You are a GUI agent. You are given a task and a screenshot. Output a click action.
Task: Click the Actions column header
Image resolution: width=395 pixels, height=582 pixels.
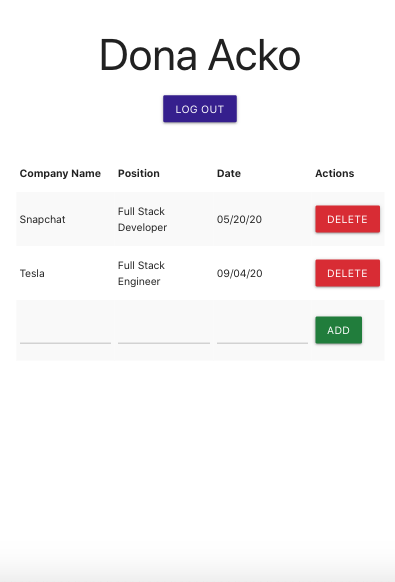(334, 173)
